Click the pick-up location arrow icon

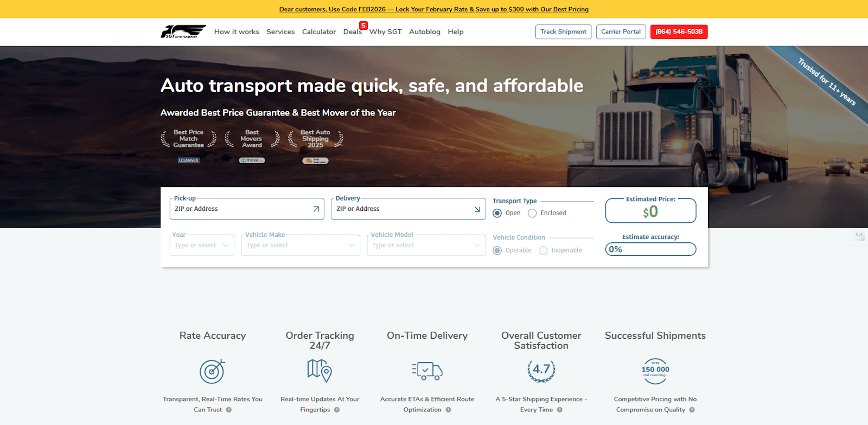(316, 209)
